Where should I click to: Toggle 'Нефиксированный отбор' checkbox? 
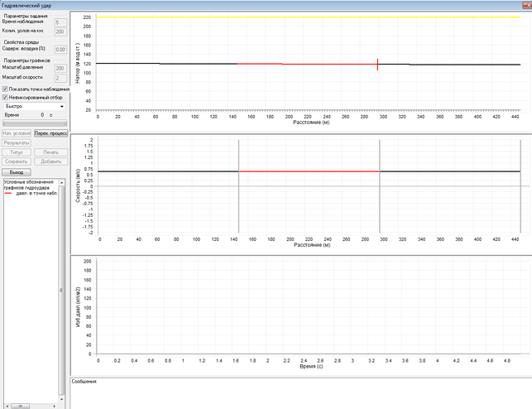[x=6, y=98]
